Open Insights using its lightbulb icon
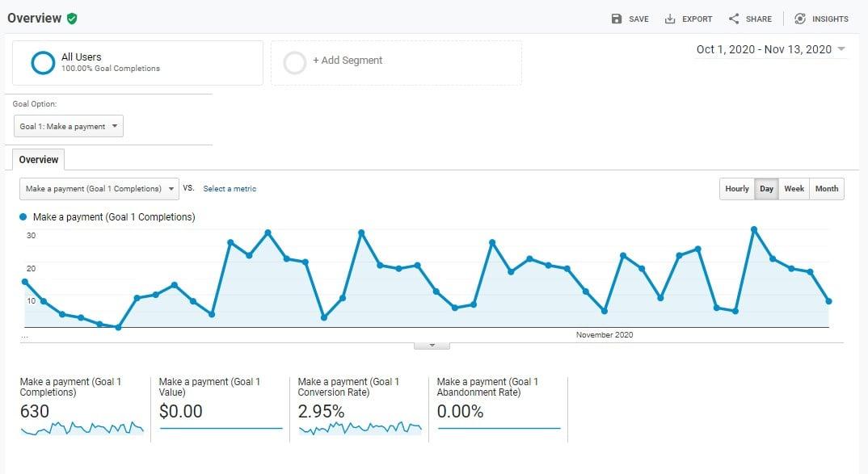 tap(799, 19)
